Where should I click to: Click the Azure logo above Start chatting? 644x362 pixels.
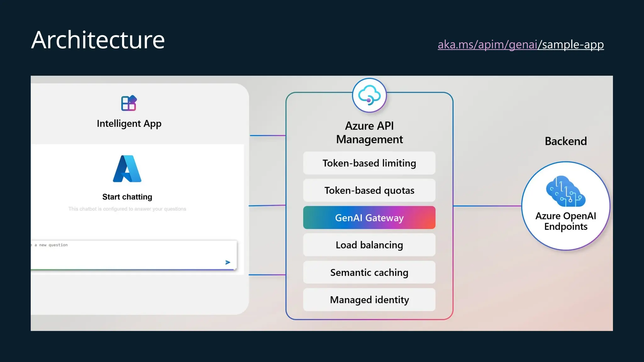pos(127,169)
